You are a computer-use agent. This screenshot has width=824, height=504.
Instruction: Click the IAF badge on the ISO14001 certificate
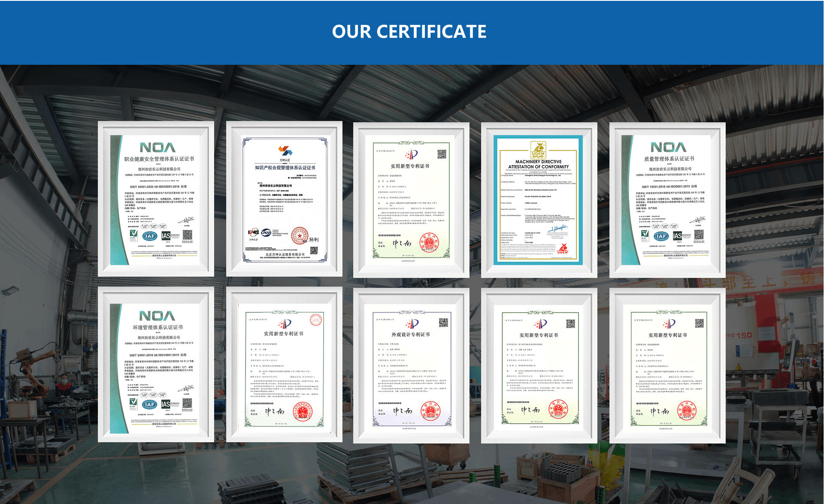click(x=149, y=404)
